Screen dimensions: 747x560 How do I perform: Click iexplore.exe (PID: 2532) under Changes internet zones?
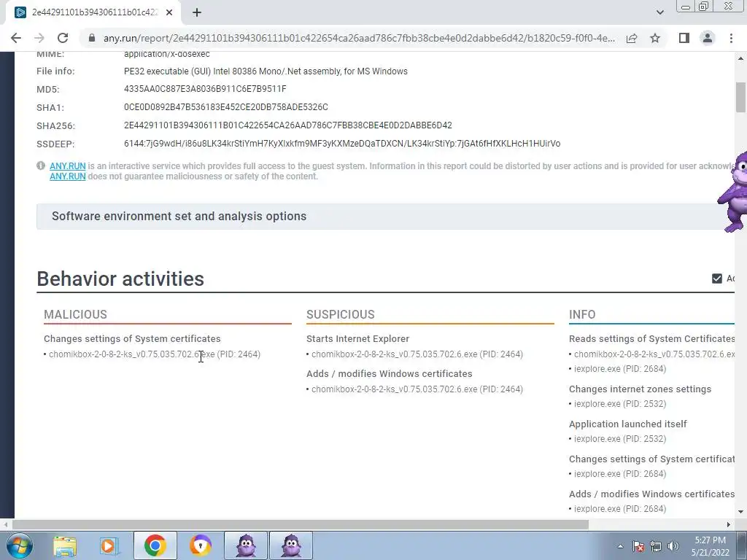coord(620,404)
